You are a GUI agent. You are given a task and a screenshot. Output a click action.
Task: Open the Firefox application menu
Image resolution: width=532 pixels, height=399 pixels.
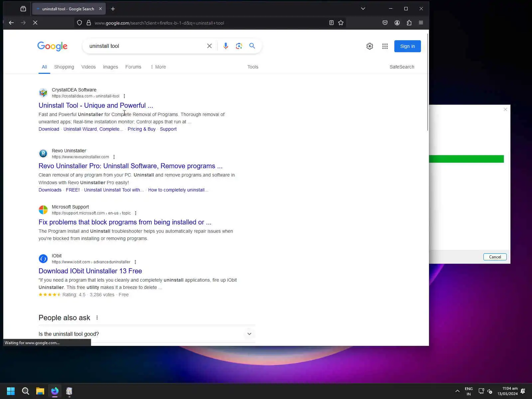pyautogui.click(x=421, y=23)
